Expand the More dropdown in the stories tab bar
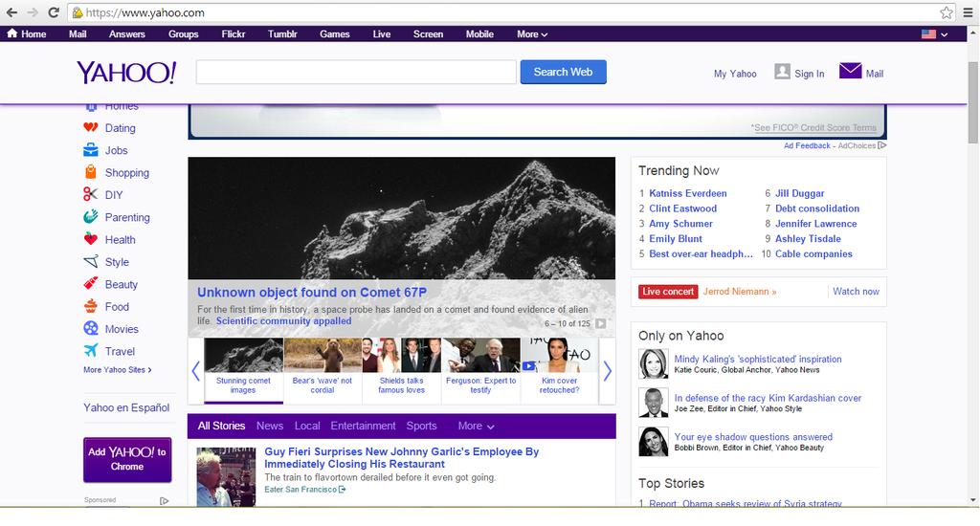980x526 pixels. pos(477,426)
